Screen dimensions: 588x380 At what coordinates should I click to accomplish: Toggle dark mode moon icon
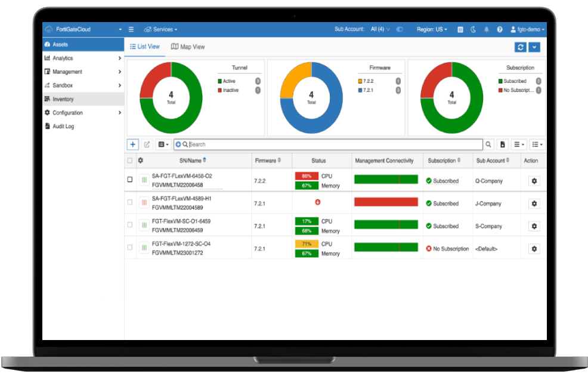point(474,29)
